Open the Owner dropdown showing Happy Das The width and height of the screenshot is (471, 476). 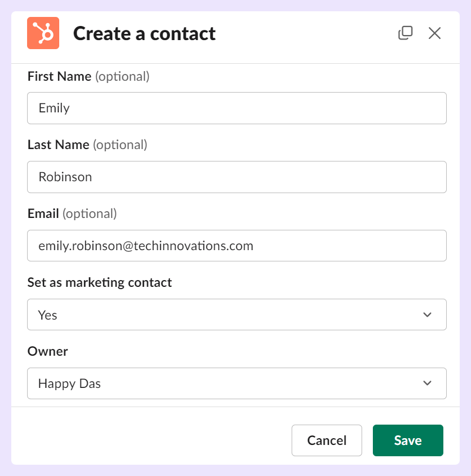(x=236, y=383)
